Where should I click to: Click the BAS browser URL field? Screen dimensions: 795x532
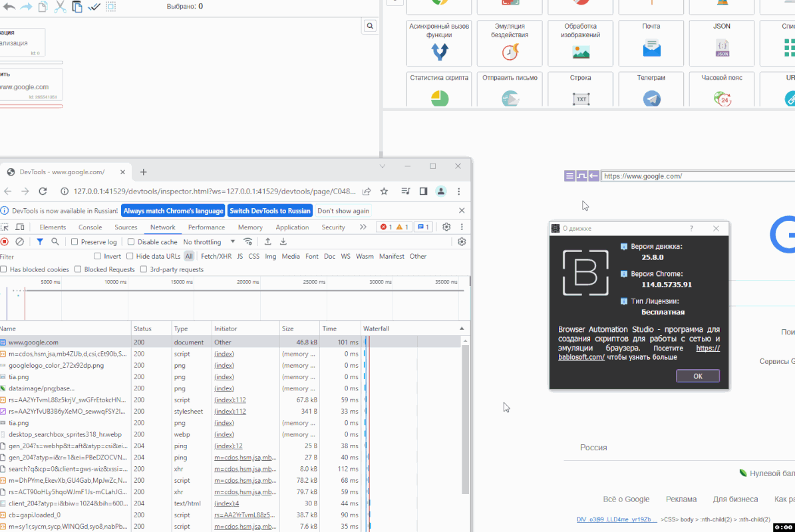click(x=698, y=176)
